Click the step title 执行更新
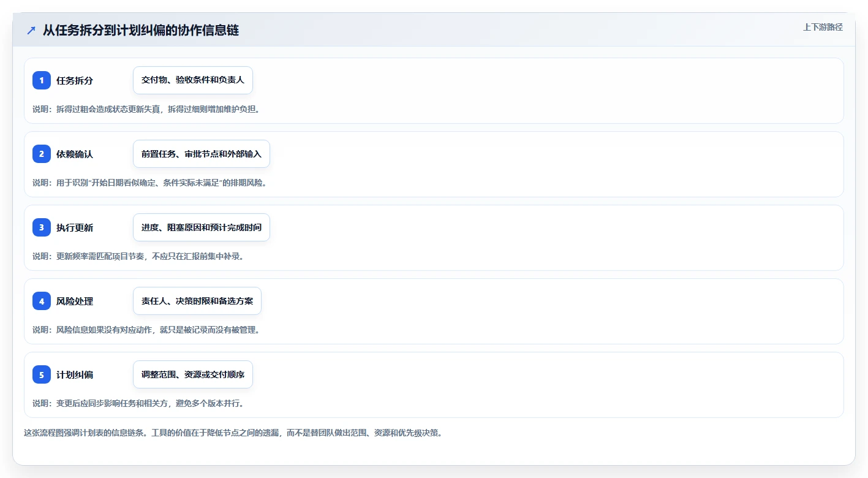 pyautogui.click(x=75, y=228)
